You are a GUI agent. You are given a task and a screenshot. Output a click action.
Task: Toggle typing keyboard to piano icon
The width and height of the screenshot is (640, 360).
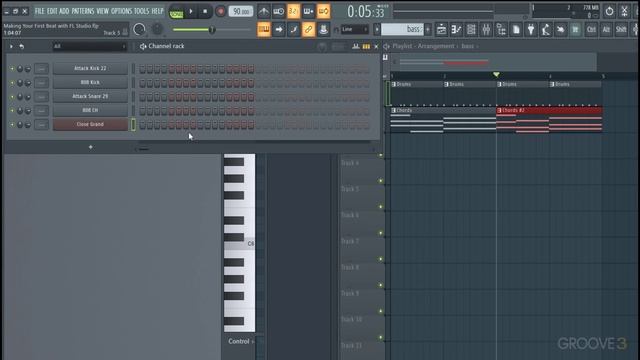(264, 29)
